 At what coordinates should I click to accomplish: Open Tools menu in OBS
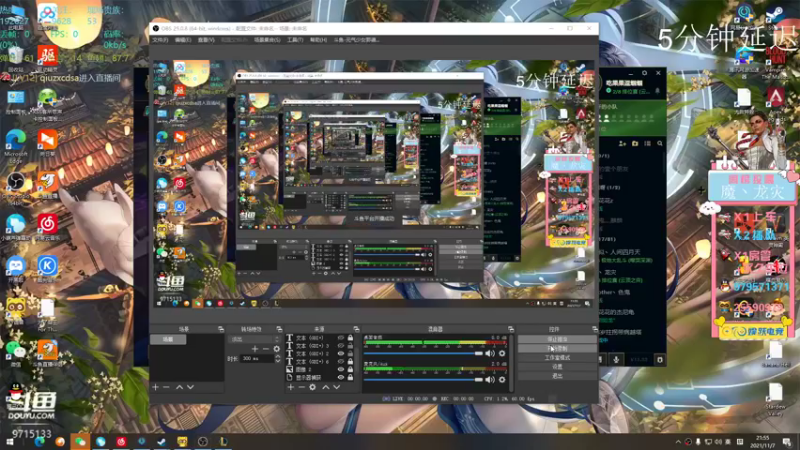click(295, 40)
